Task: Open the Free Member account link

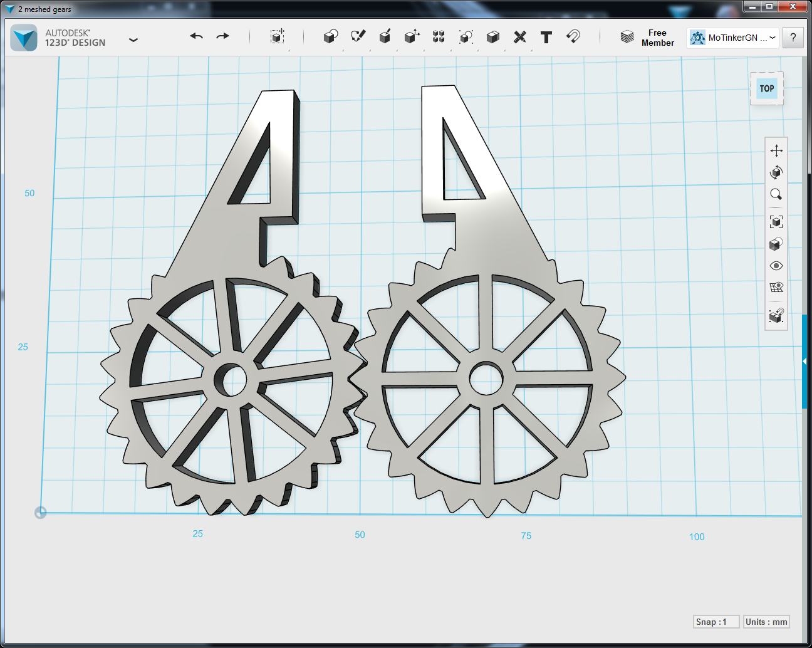Action: click(657, 38)
